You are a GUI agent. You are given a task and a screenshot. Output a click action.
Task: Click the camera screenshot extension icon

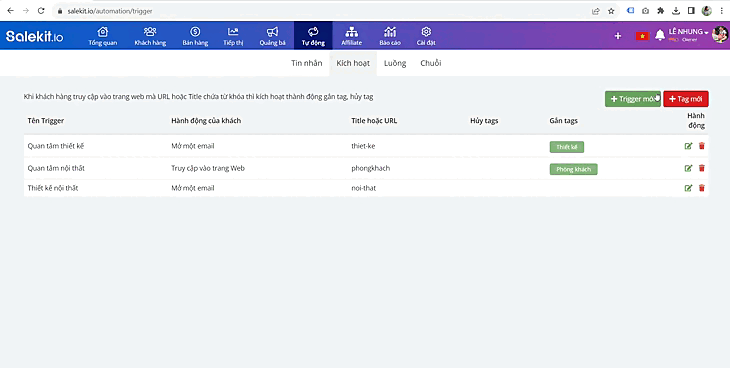point(645,11)
